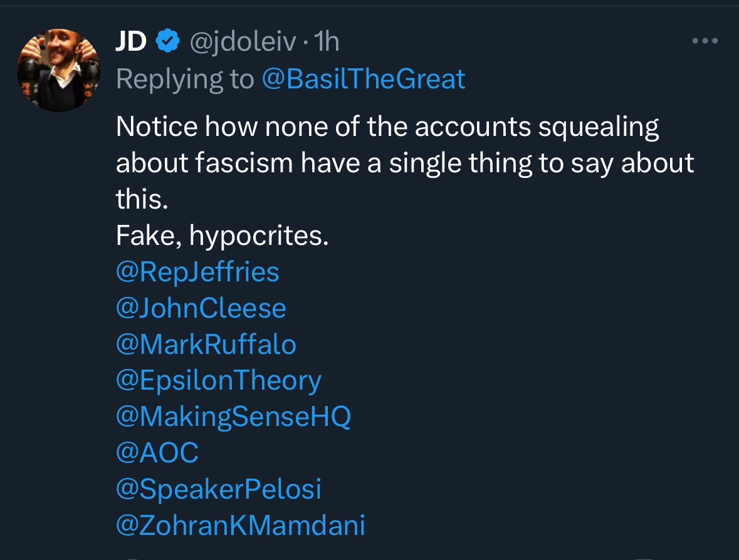
Task: Click the "Fake, hypocrites." text line
Action: click(x=222, y=236)
